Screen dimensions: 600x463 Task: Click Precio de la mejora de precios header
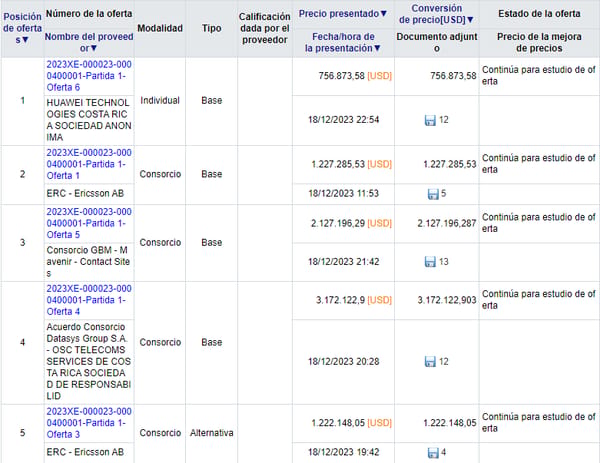(x=539, y=42)
